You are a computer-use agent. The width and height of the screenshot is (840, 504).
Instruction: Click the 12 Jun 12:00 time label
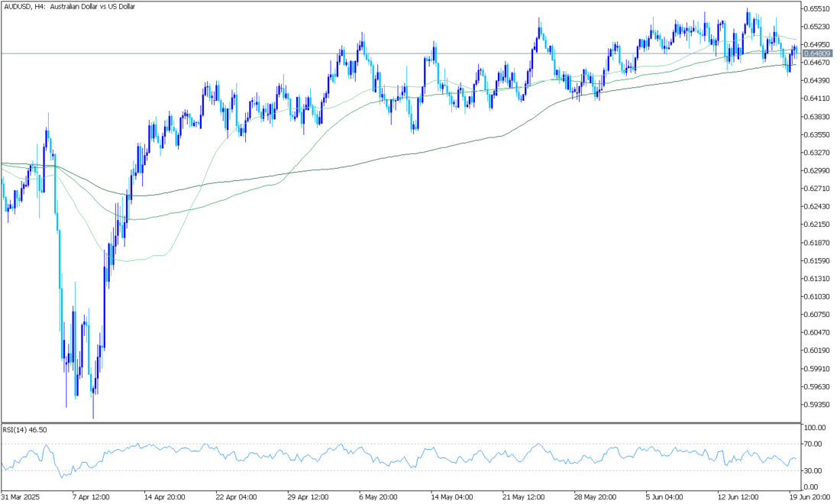738,497
